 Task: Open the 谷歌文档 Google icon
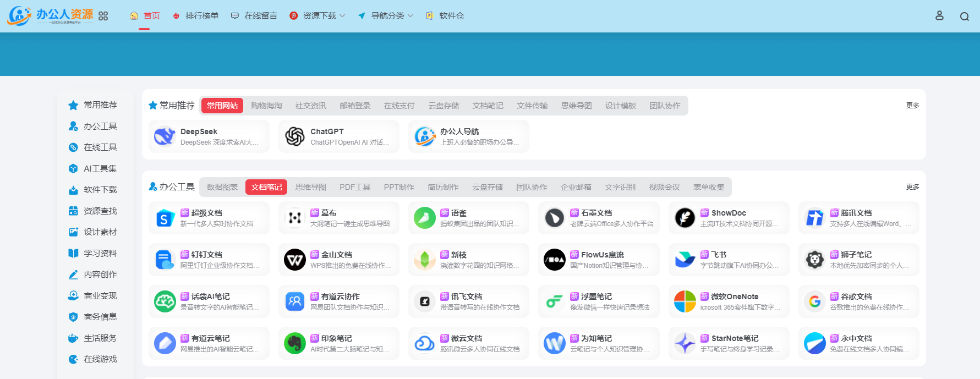click(814, 301)
